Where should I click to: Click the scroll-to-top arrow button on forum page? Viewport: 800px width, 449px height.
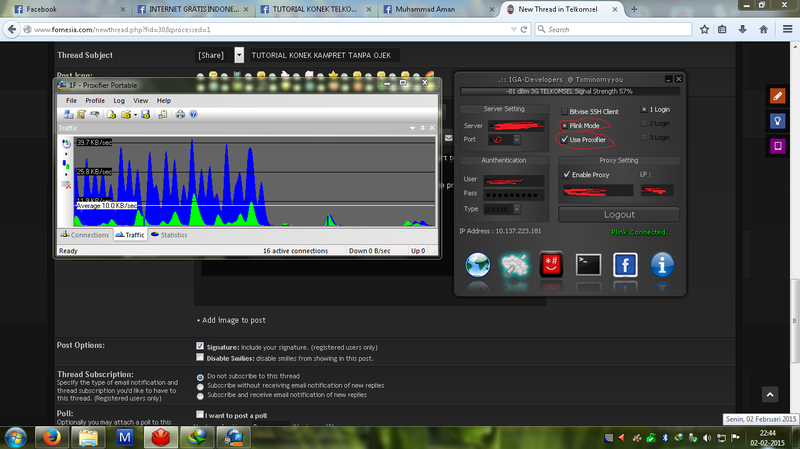[770, 394]
